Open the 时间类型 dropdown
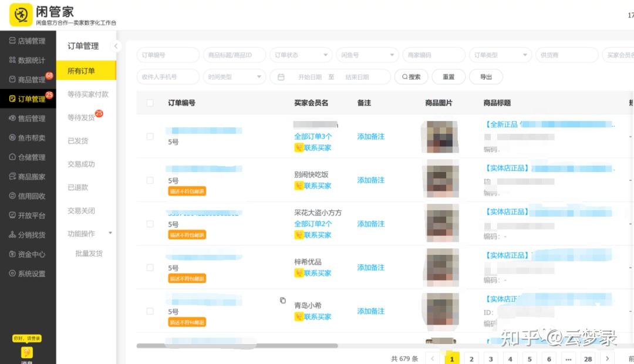The width and height of the screenshot is (634, 364). (234, 77)
